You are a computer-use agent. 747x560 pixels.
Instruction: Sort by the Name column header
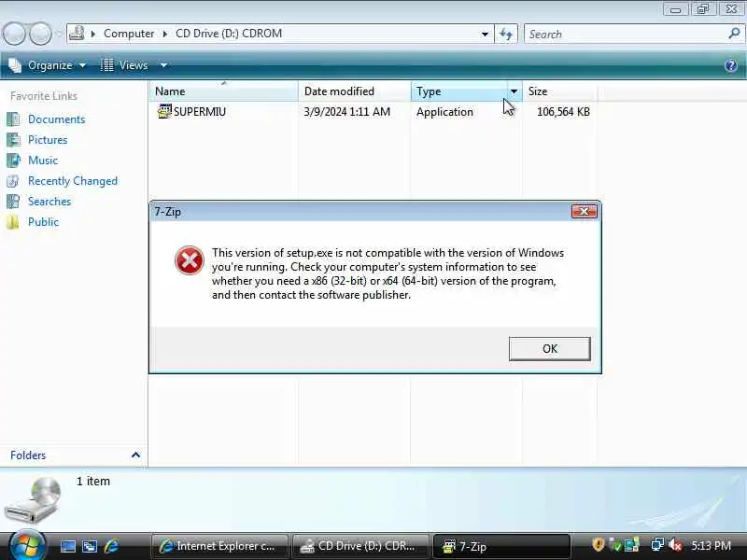coord(223,91)
